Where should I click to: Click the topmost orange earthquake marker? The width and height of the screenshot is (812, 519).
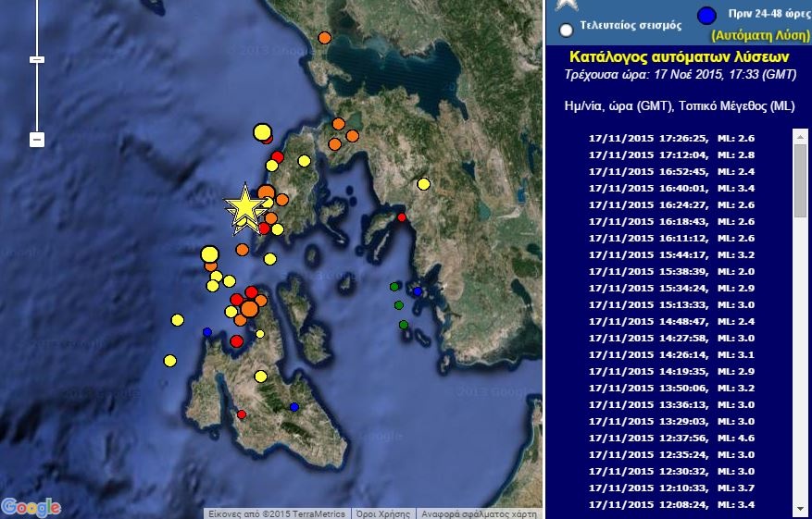[324, 38]
